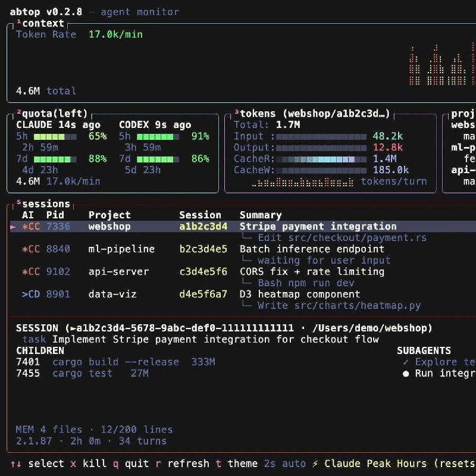476x476 pixels.
Task: Click 'Write src/charts/heatmap.py' sub-line
Action: click(x=339, y=305)
